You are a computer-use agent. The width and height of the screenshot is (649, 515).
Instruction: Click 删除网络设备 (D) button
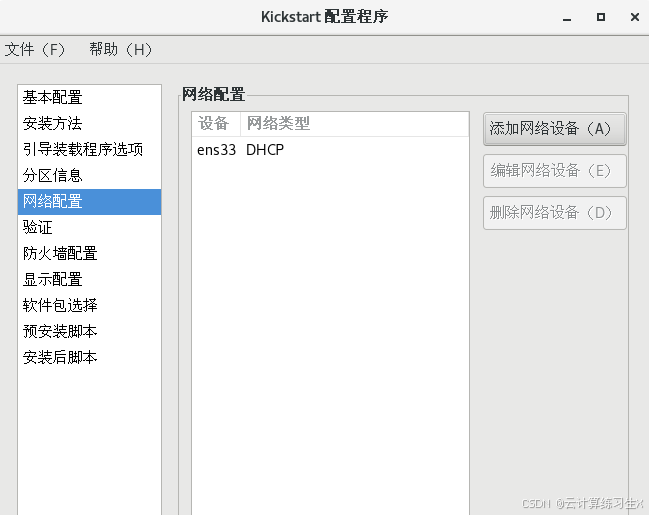pos(555,213)
